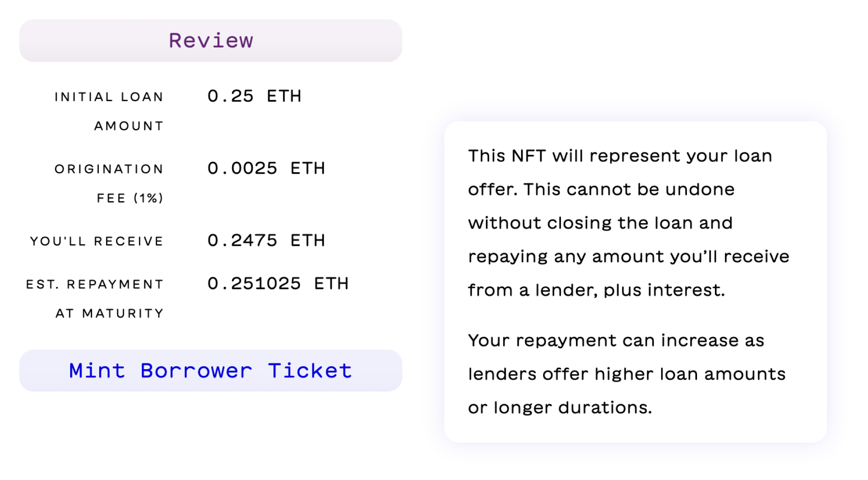The height and width of the screenshot is (480, 868).
Task: Click text 'lenders offer higher loan amounts'
Action: pyautogui.click(x=627, y=374)
